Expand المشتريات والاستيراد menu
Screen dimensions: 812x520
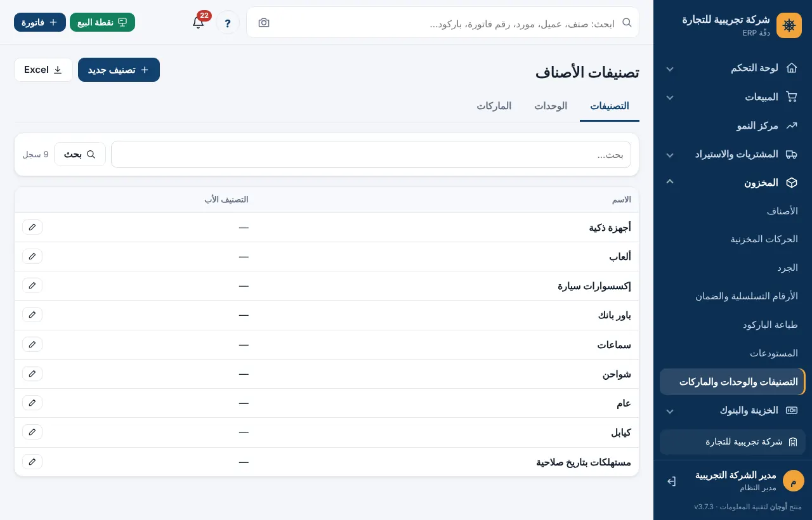733,154
